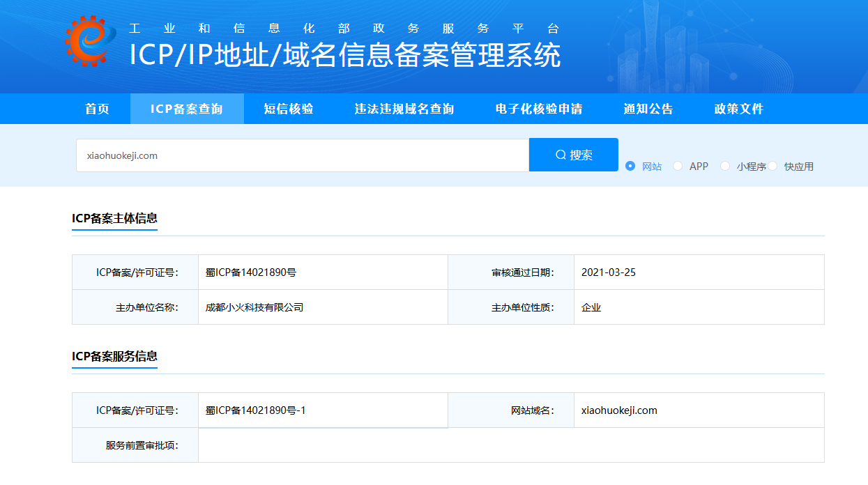Image resolution: width=868 pixels, height=485 pixels.
Task: Open the 政策文件 page
Action: click(x=738, y=108)
